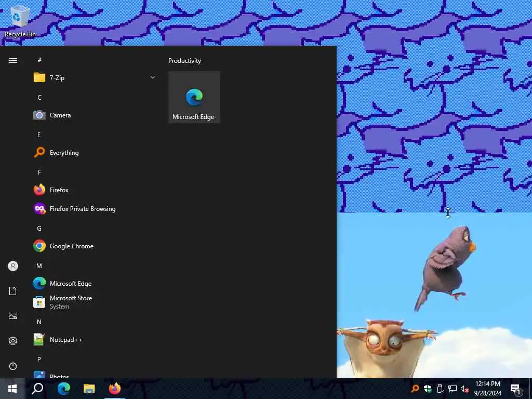Open the Documents shortcut icon
532x399 pixels.
click(x=13, y=291)
